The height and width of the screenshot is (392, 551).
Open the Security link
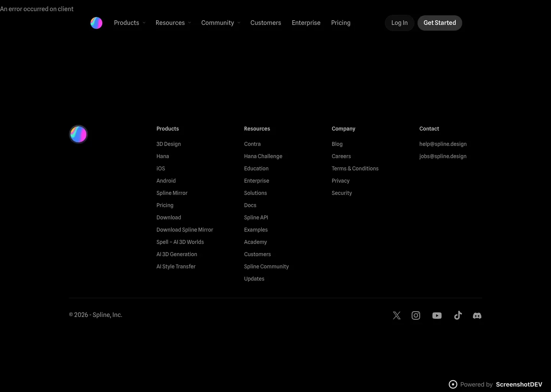tap(342, 193)
